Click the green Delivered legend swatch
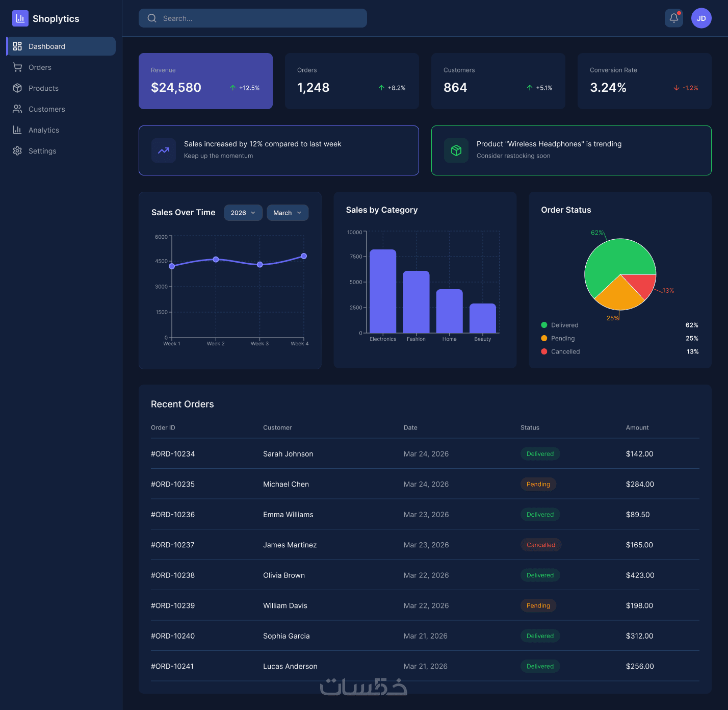 tap(544, 325)
